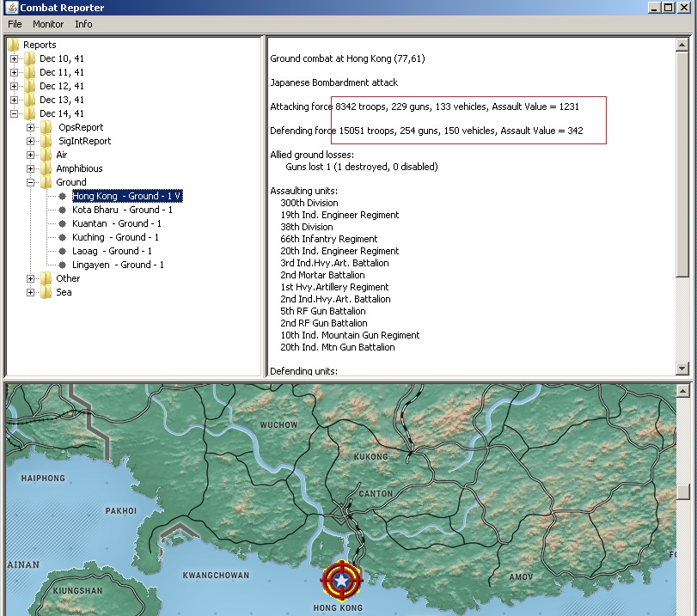This screenshot has height=616, width=697.
Task: Click the Combat Reporter title bar app icon
Action: [10, 8]
